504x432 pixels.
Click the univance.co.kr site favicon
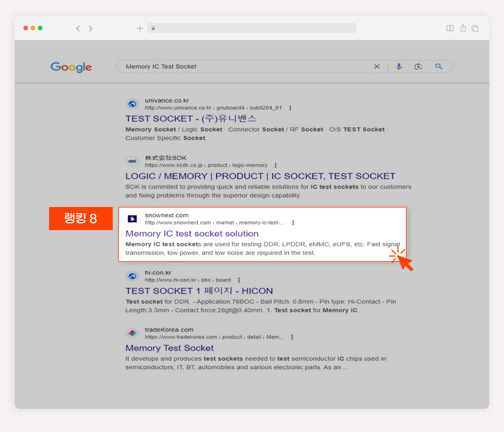[x=132, y=104]
